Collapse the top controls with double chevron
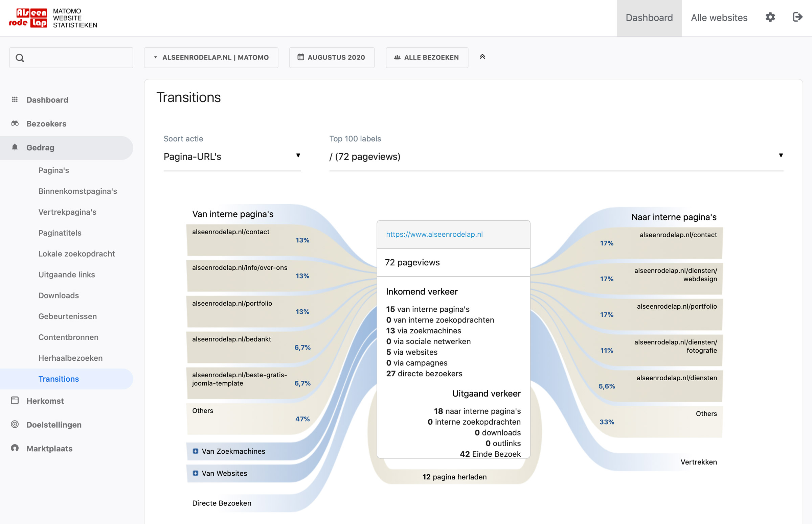 click(x=482, y=57)
